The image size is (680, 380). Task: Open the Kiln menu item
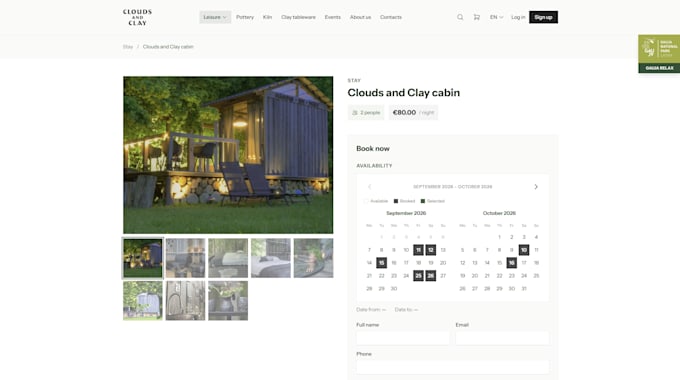click(x=268, y=17)
